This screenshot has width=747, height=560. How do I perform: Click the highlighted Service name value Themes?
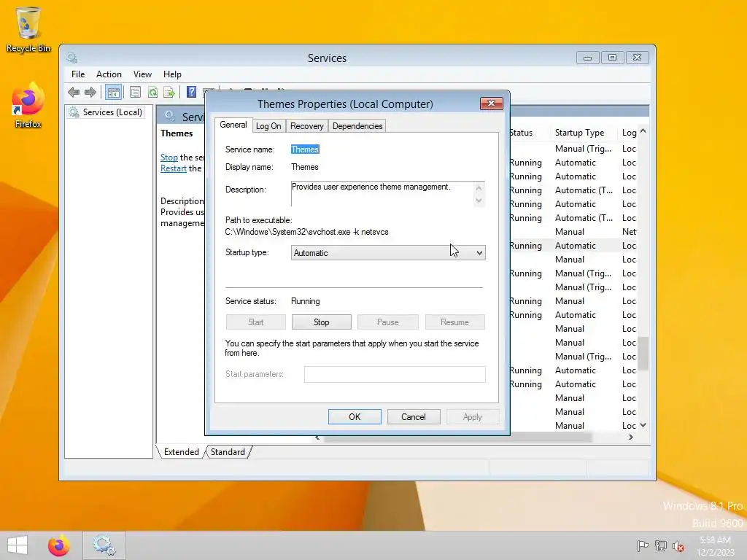pyautogui.click(x=305, y=149)
